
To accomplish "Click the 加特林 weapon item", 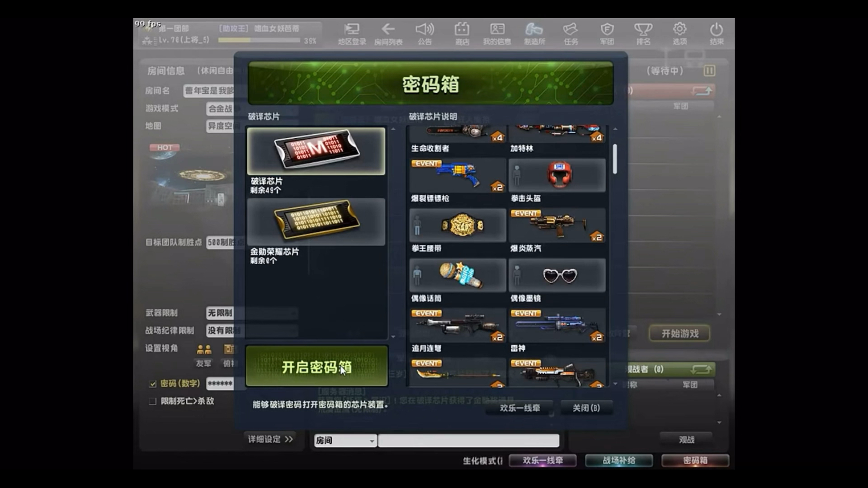I will [x=557, y=134].
